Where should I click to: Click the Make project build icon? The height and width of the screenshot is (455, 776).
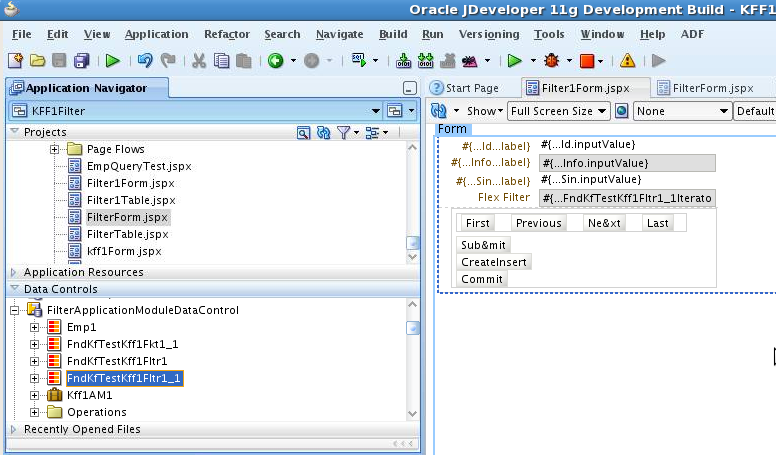click(403, 61)
